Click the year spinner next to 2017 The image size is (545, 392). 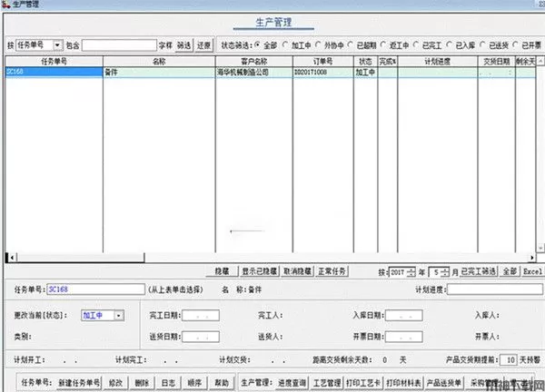[x=411, y=271]
